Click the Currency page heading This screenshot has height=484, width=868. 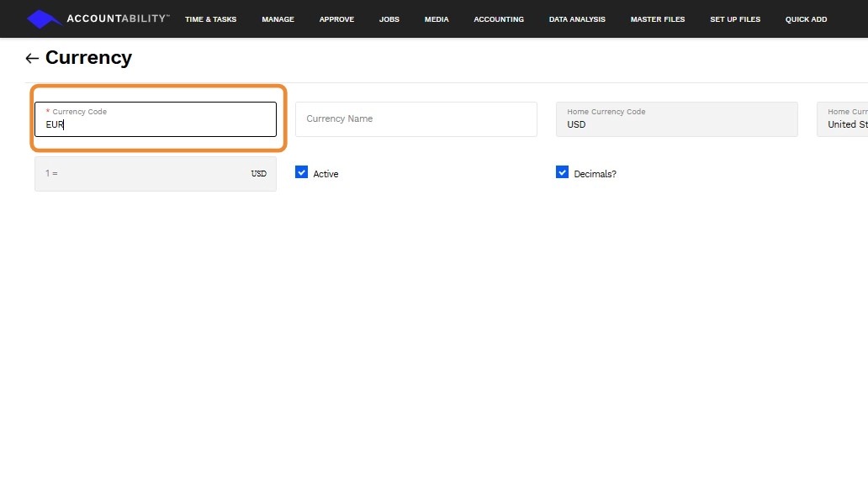(x=88, y=57)
